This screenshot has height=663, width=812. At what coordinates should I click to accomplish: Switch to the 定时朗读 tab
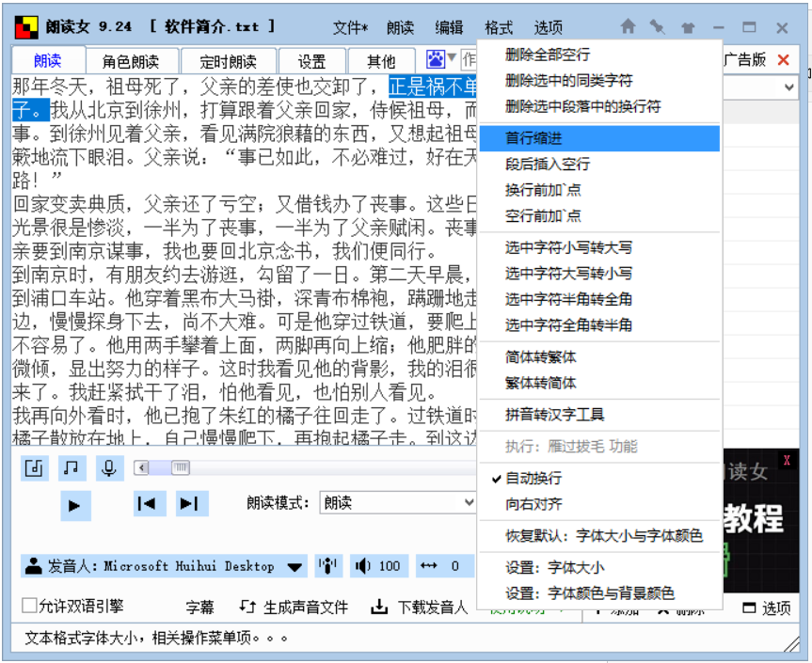tap(227, 61)
